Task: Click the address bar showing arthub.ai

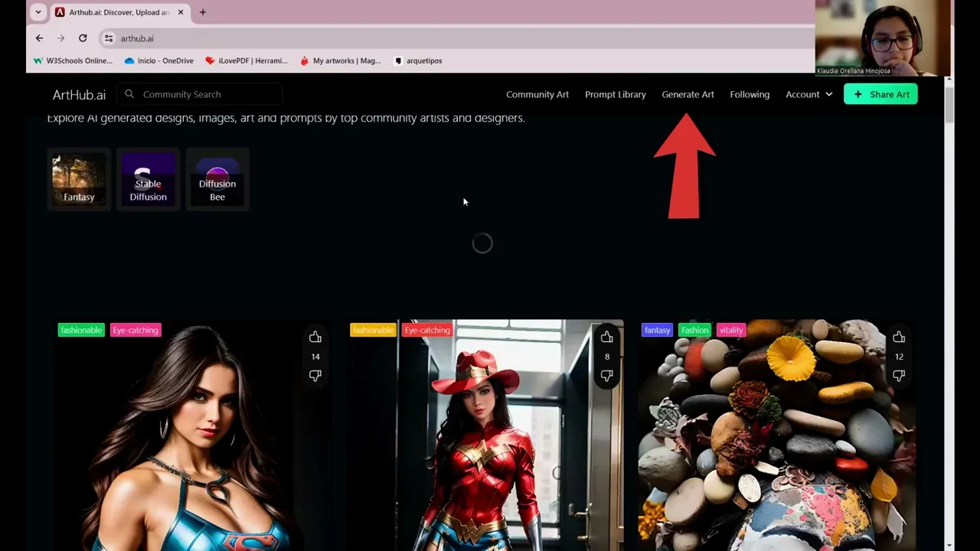Action: pyautogui.click(x=459, y=38)
